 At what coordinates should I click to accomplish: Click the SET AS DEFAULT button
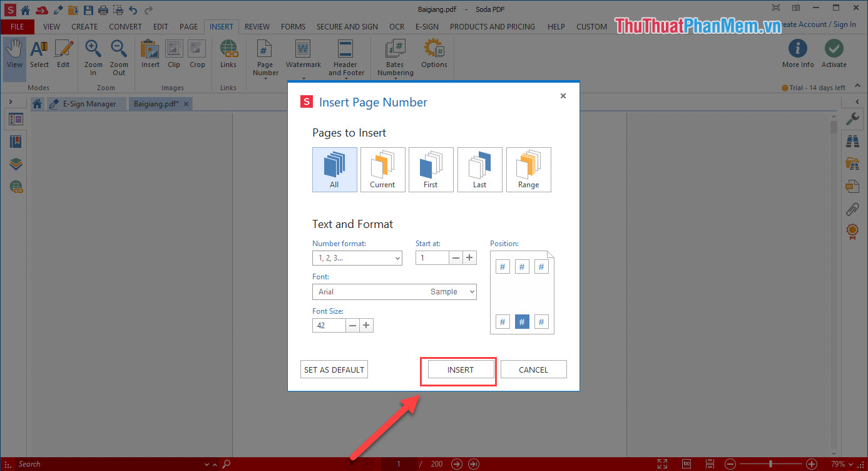(334, 369)
